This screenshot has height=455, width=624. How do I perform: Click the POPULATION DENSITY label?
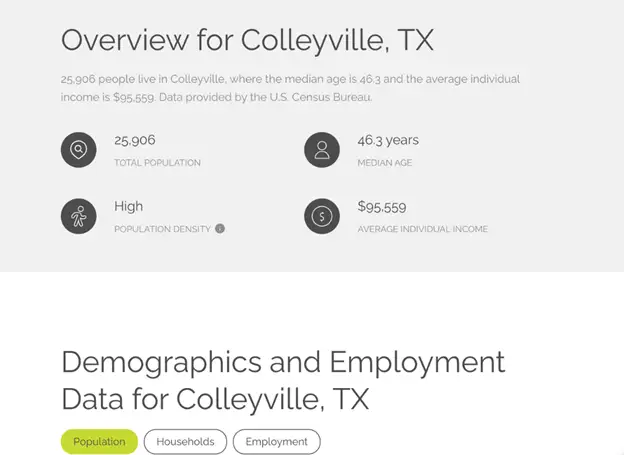(x=162, y=229)
